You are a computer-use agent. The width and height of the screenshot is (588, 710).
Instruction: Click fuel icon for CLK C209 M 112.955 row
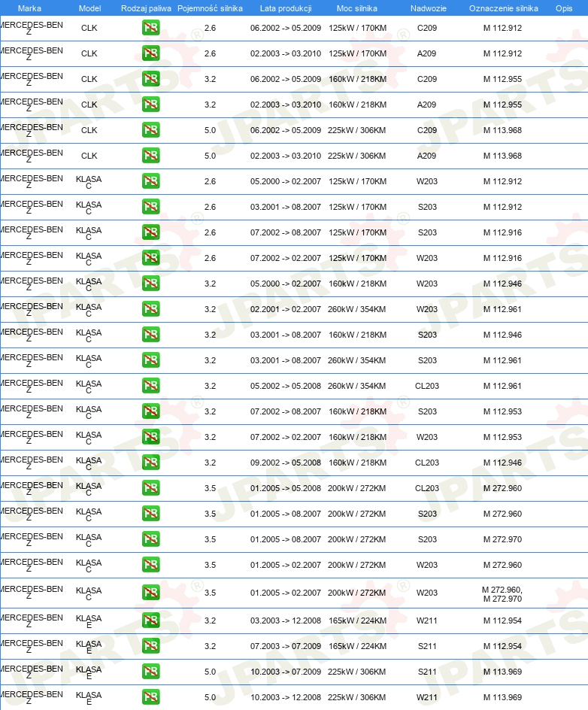150,79
